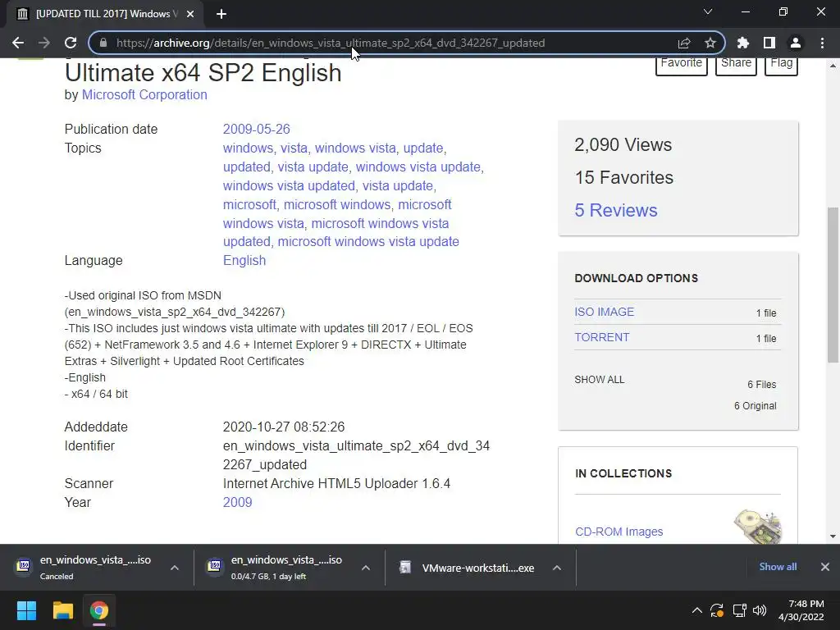Open the Microsoft Corporation author link

pyautogui.click(x=144, y=95)
